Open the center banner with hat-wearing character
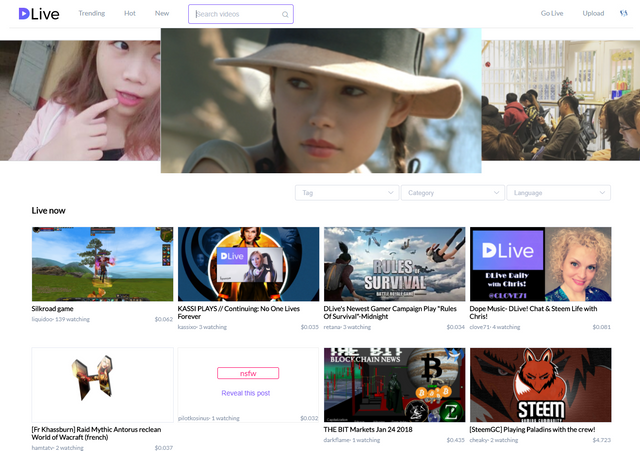The height and width of the screenshot is (451, 640). (321, 100)
